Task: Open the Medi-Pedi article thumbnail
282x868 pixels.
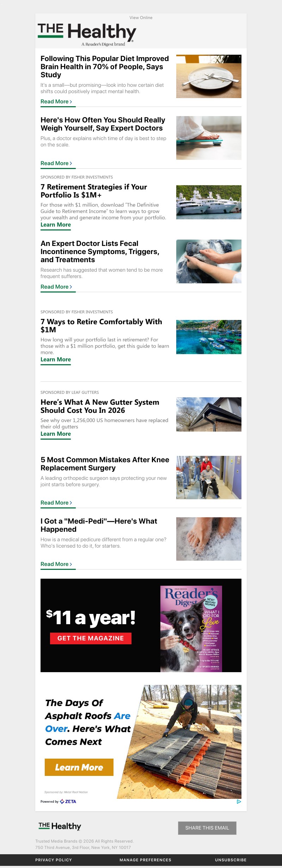Action: (x=209, y=539)
